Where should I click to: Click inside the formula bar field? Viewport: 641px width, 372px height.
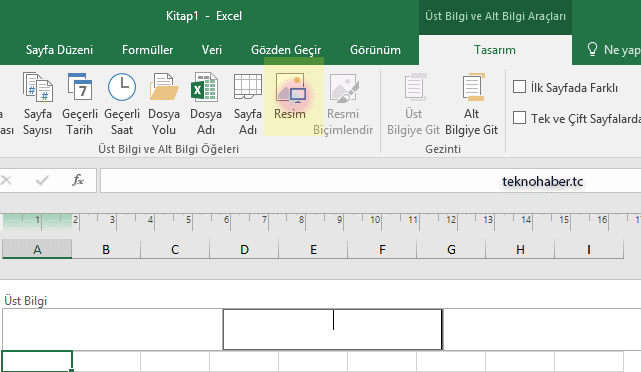pyautogui.click(x=370, y=181)
